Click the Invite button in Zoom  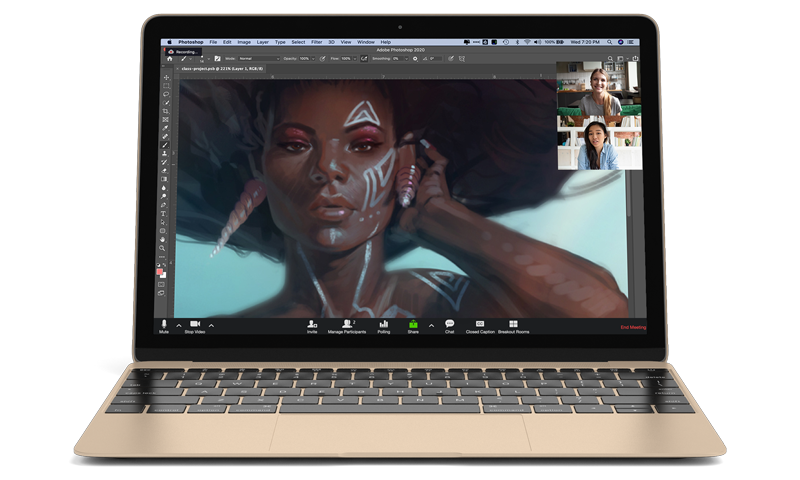click(x=312, y=326)
